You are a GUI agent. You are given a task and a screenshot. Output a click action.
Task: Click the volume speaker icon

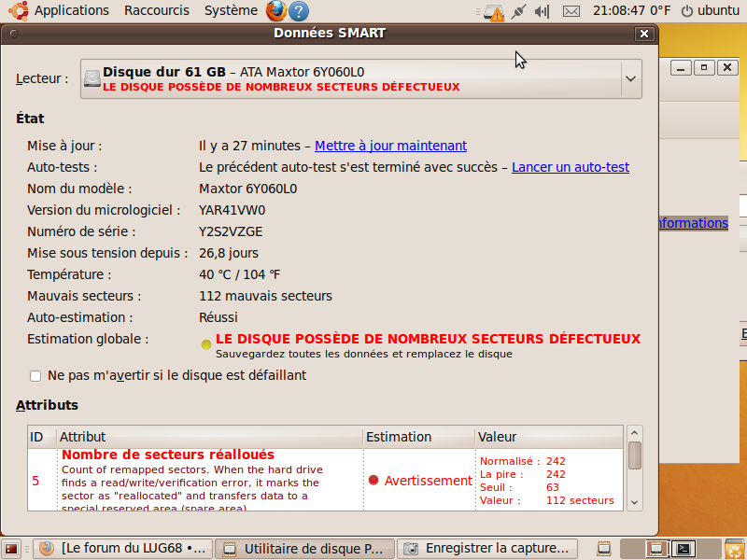tap(544, 11)
